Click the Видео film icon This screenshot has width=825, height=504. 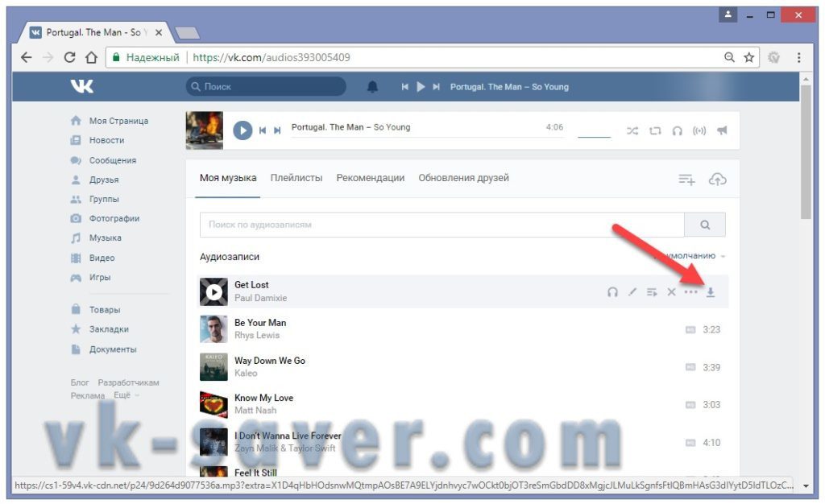[76, 258]
